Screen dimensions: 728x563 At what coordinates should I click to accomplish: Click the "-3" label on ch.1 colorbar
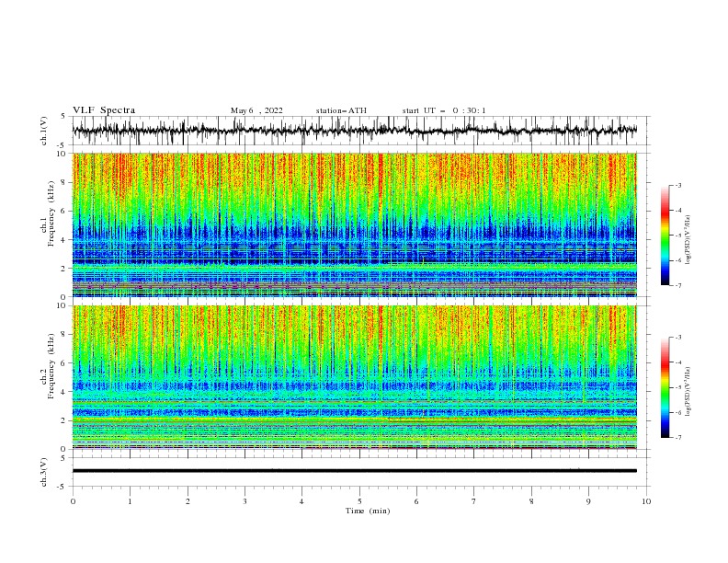[x=677, y=186]
